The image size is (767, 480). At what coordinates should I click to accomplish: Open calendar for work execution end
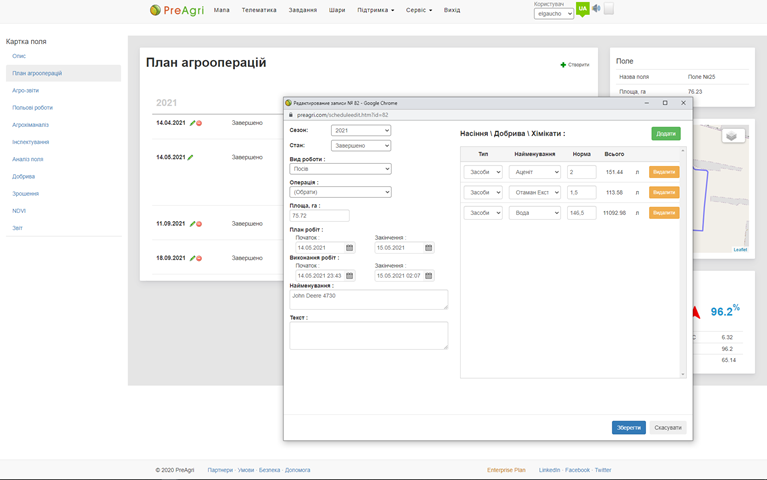[429, 276]
